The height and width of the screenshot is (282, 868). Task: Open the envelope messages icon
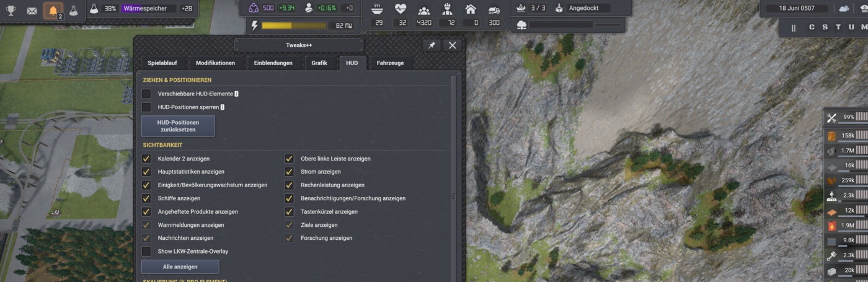click(32, 11)
